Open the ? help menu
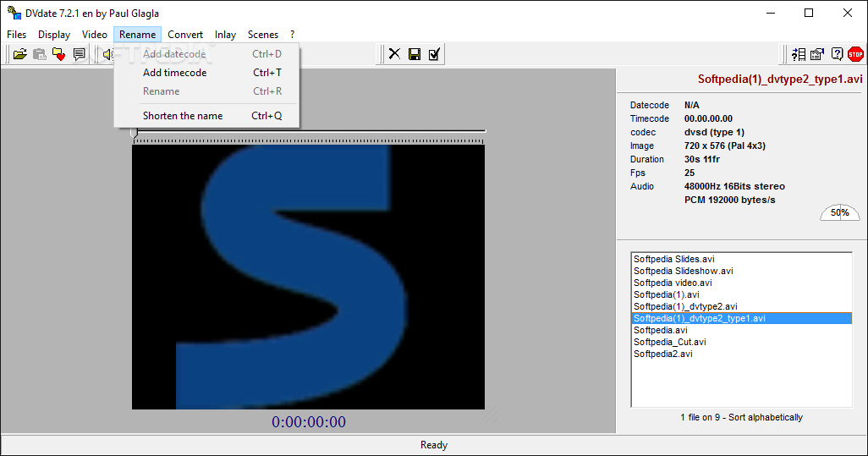 (292, 35)
